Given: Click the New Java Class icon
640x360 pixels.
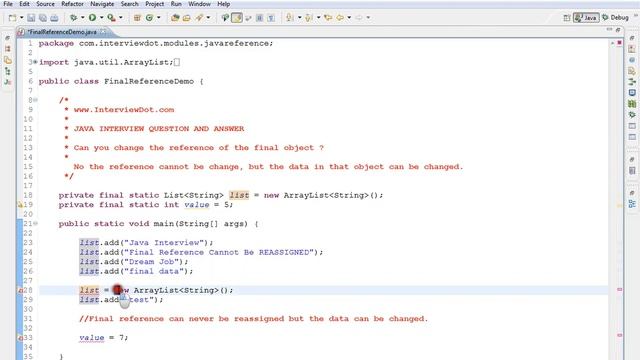Looking at the screenshot, I should pyautogui.click(x=149, y=18).
